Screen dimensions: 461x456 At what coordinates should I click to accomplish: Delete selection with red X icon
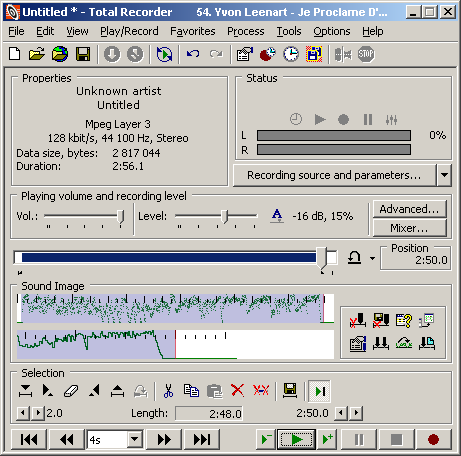(x=237, y=390)
